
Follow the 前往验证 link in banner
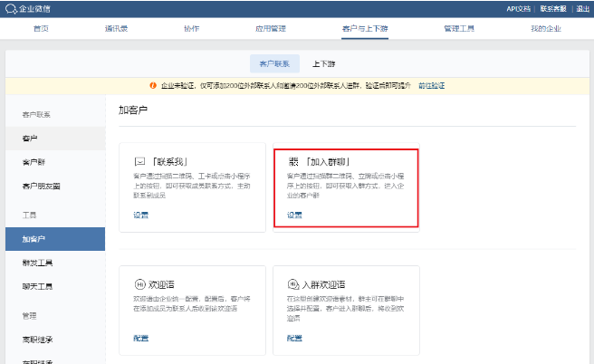coord(430,84)
